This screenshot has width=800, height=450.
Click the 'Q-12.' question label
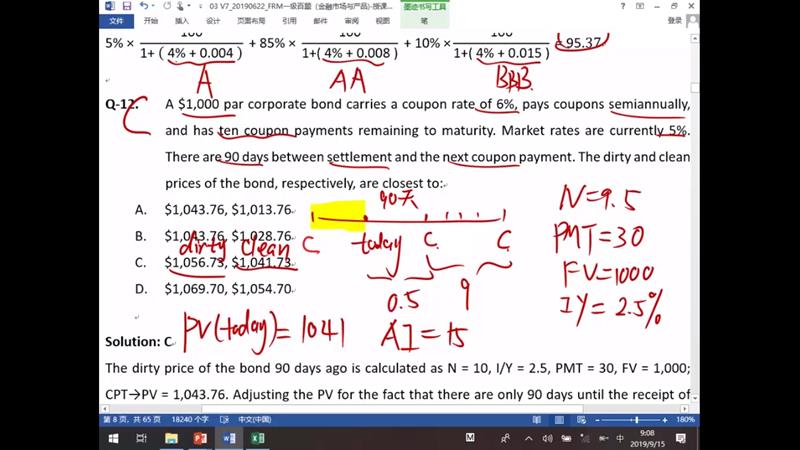click(x=121, y=104)
